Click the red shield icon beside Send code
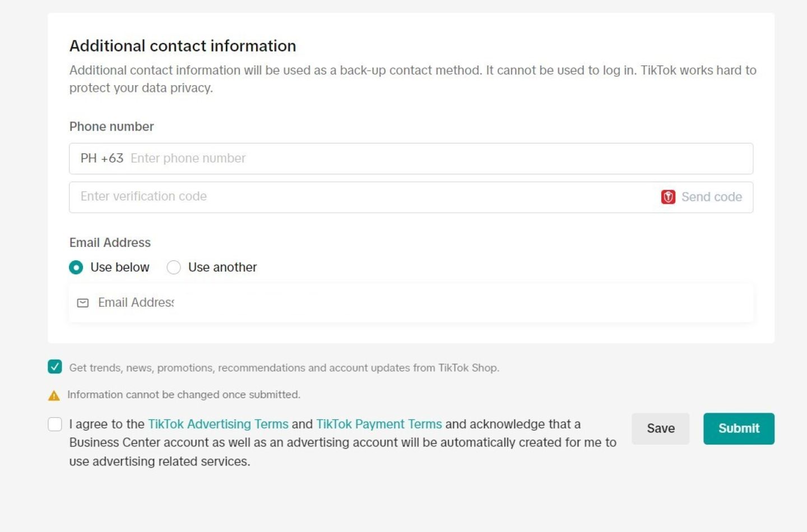Viewport: 807px width, 532px height. [x=668, y=197]
